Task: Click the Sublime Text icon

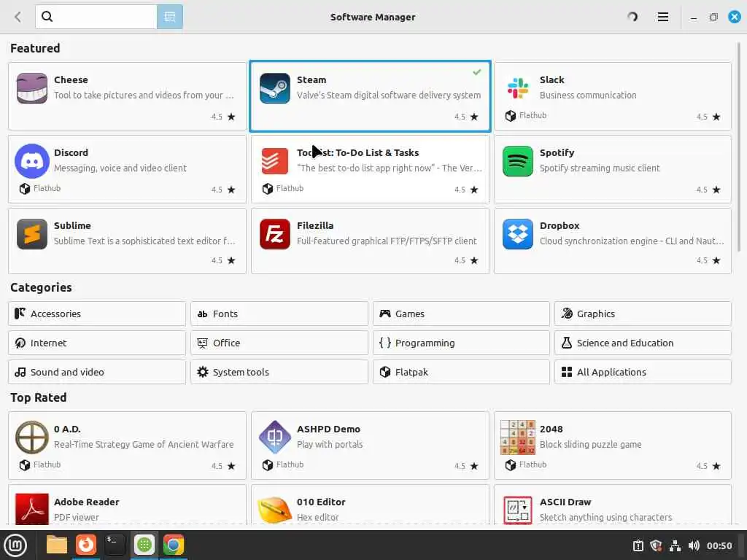Action: point(32,234)
